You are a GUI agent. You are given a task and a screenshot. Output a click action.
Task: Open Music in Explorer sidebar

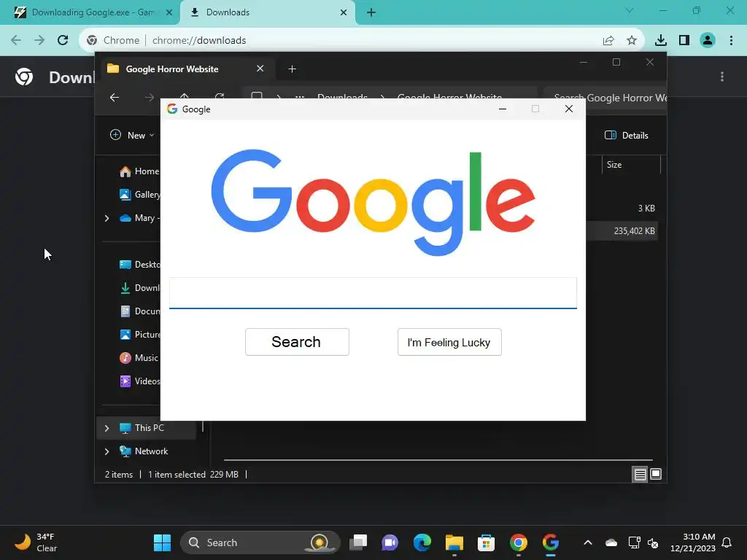[139, 358]
